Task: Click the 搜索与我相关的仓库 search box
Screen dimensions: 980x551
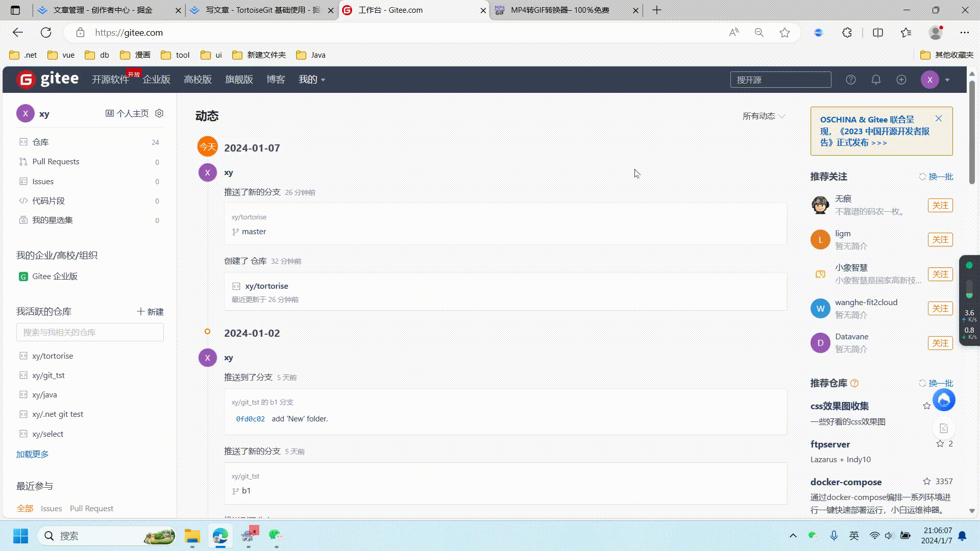Action: (x=90, y=332)
